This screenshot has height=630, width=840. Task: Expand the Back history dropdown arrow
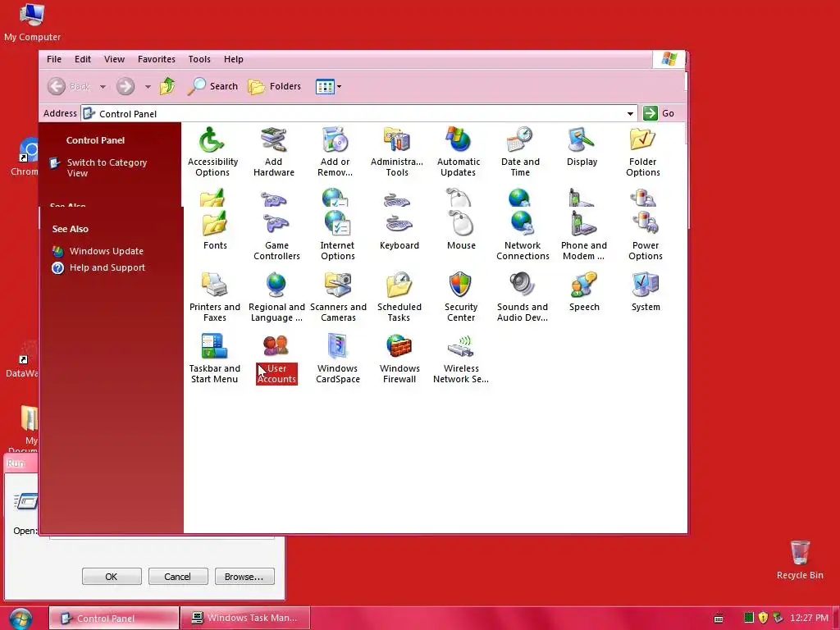pyautogui.click(x=103, y=86)
